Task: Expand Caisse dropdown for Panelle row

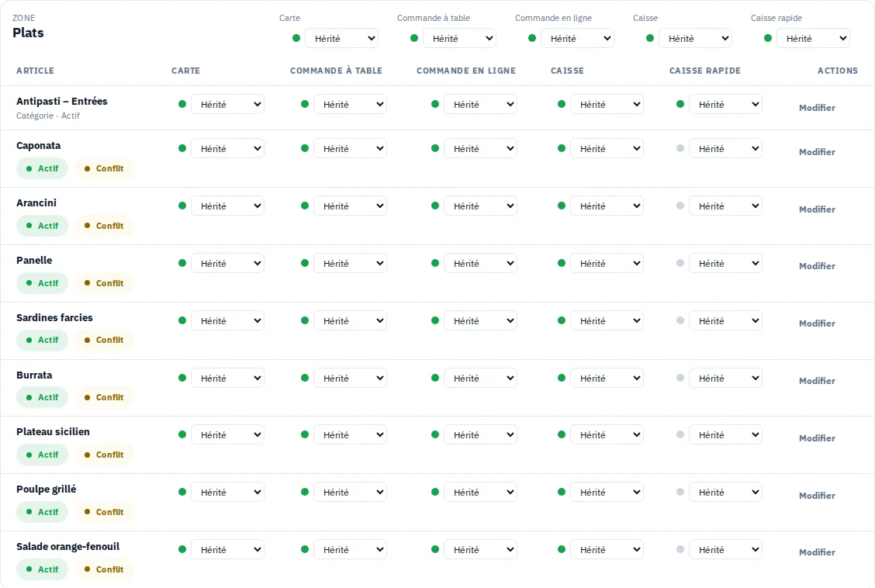Action: point(607,263)
